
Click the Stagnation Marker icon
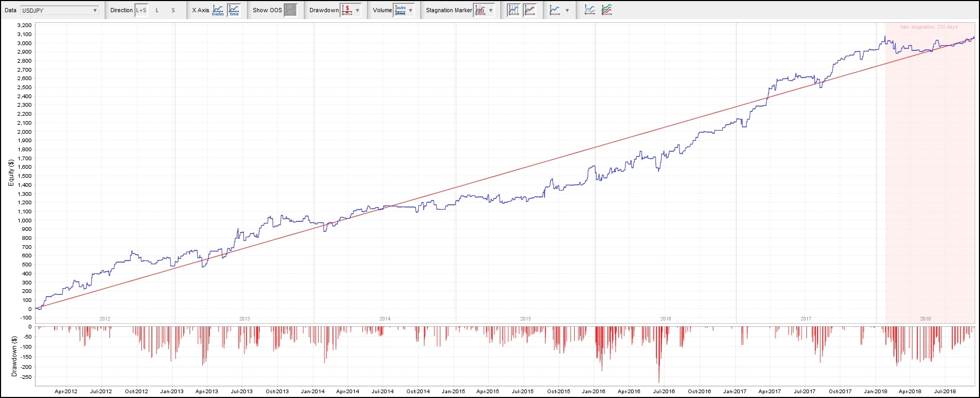(480, 10)
